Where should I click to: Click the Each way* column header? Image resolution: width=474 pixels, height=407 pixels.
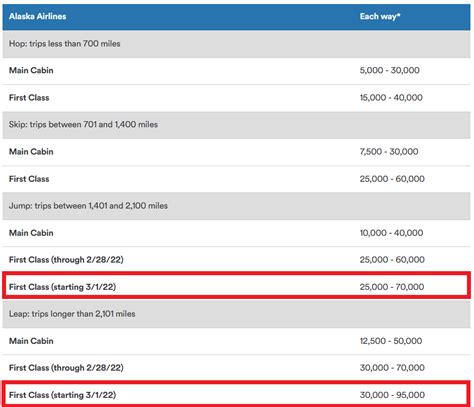[380, 16]
